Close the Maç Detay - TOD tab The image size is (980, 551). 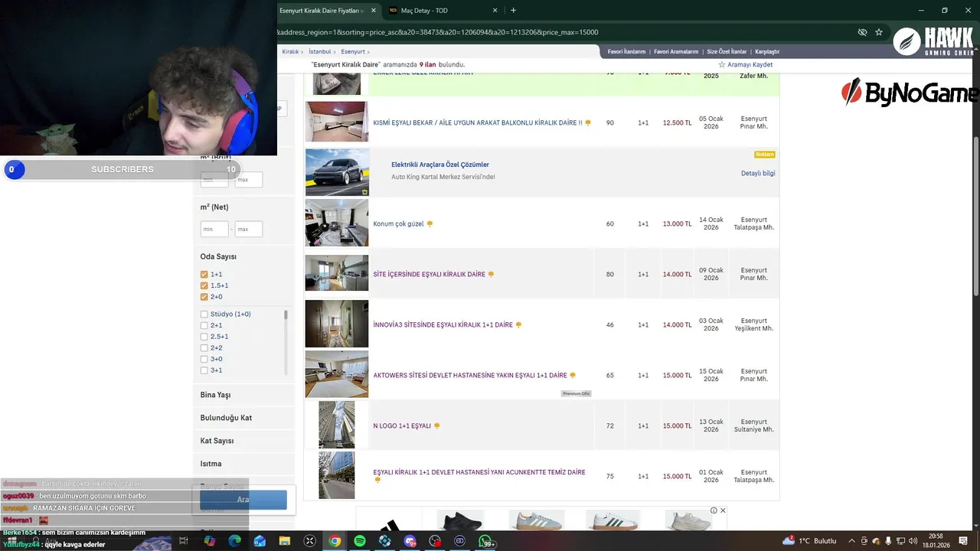(495, 11)
